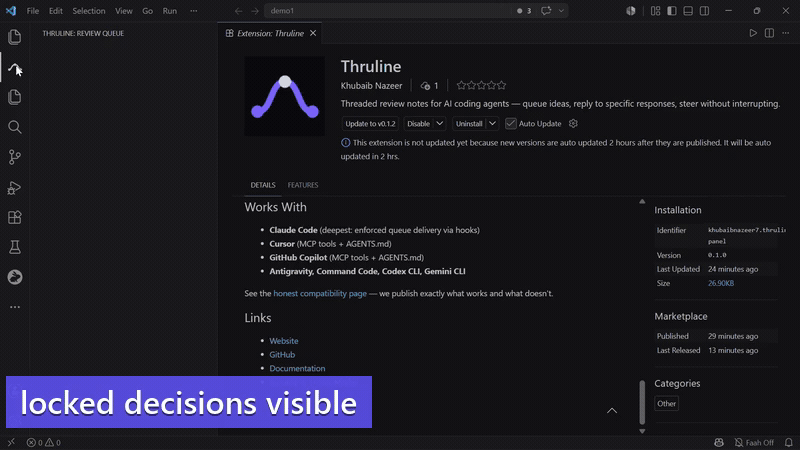Open the demo1 command center search box
Viewport: 800px width, 450px height.
388,11
